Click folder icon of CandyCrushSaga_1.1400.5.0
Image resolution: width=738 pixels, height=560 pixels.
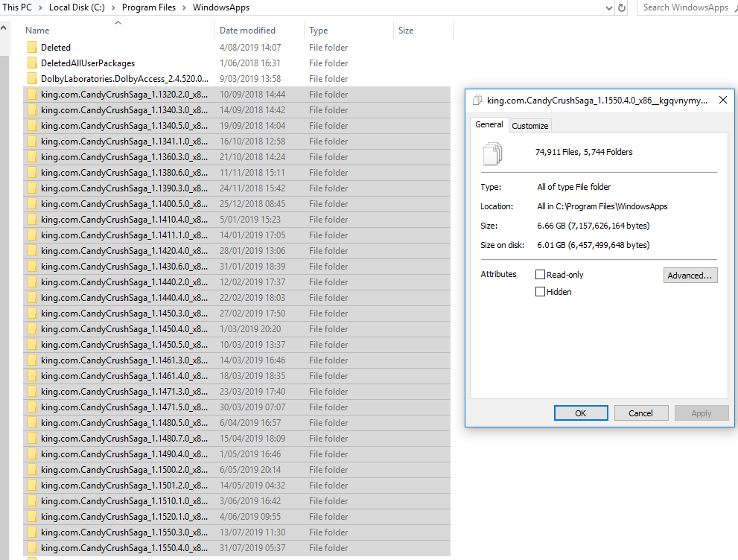click(x=32, y=204)
